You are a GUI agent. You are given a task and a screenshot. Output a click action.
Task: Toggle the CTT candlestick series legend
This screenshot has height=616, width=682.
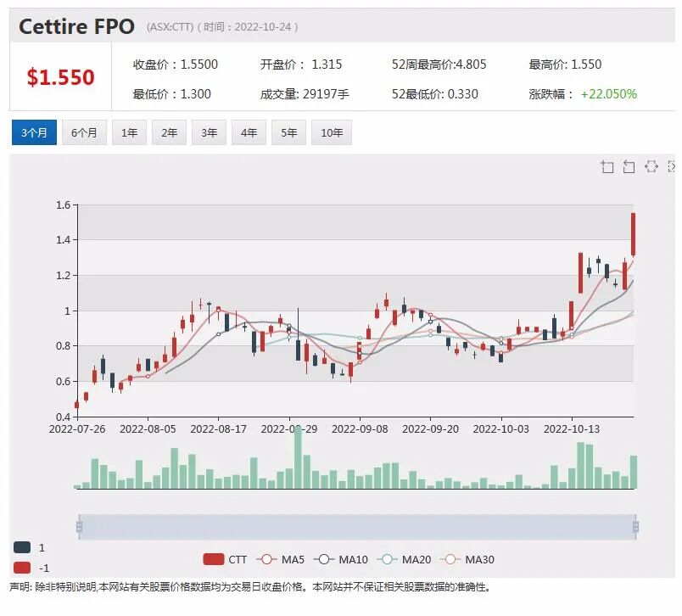point(225,559)
